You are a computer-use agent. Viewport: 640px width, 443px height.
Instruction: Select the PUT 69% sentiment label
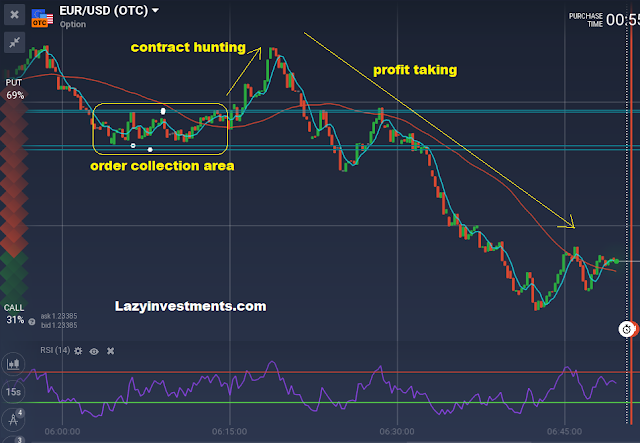point(15,89)
